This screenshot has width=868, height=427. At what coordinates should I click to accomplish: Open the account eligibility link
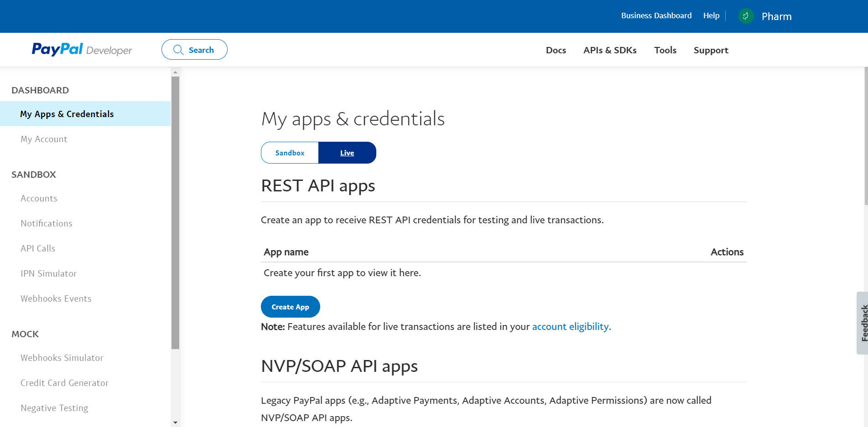click(x=570, y=326)
